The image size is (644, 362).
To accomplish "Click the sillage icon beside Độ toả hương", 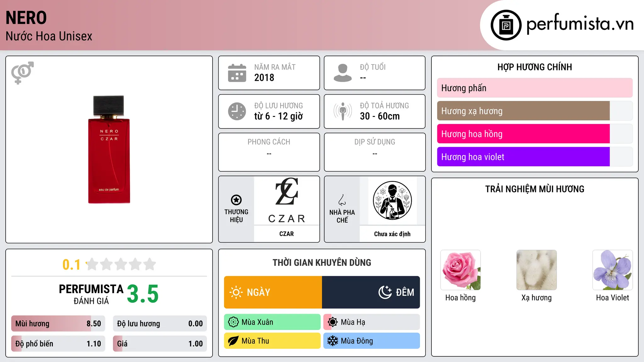I will click(x=343, y=111).
